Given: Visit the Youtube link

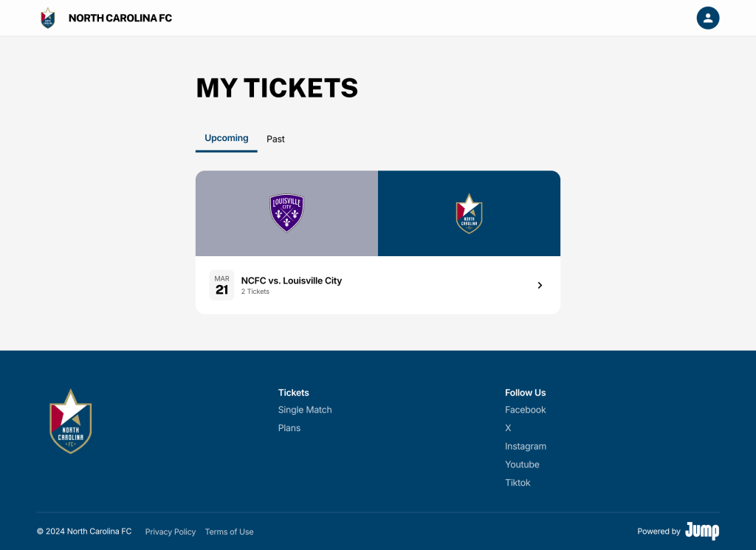Looking at the screenshot, I should pyautogui.click(x=522, y=464).
